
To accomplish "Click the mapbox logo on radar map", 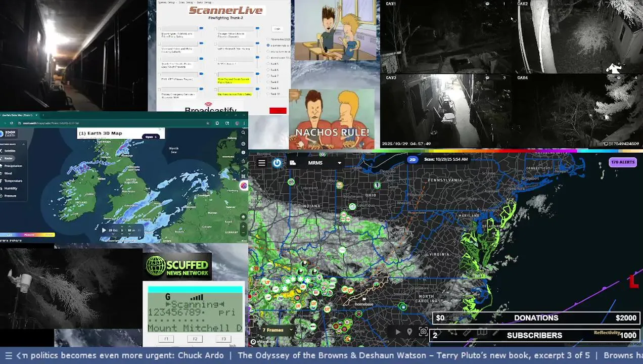I will (x=263, y=342).
